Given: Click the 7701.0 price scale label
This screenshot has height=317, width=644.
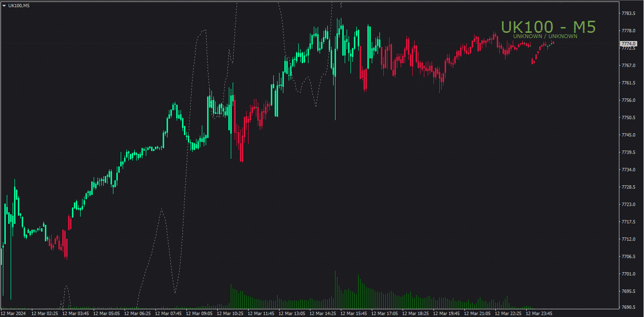Looking at the screenshot, I should [x=628, y=274].
